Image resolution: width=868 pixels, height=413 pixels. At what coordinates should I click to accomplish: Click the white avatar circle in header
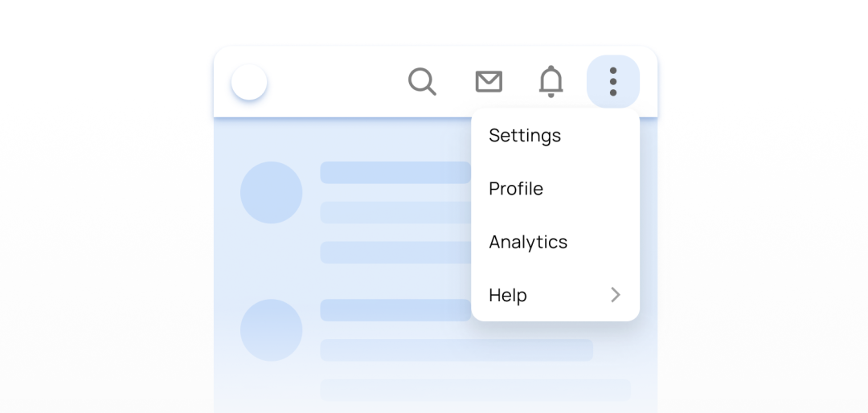tap(249, 82)
